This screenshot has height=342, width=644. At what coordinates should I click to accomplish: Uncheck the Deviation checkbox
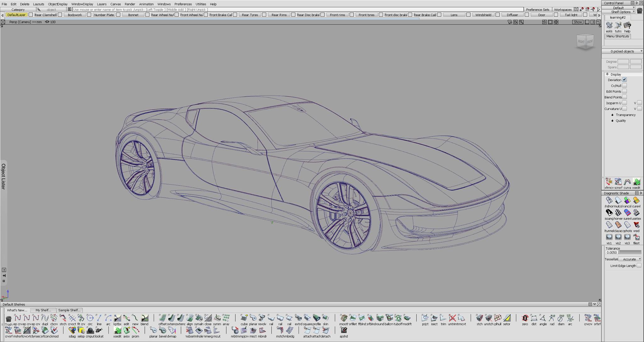click(625, 80)
